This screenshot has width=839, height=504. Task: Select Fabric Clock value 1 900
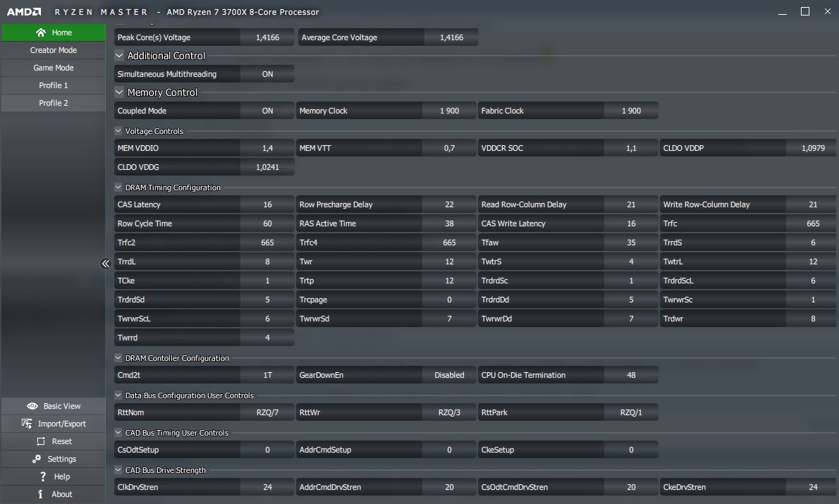632,111
